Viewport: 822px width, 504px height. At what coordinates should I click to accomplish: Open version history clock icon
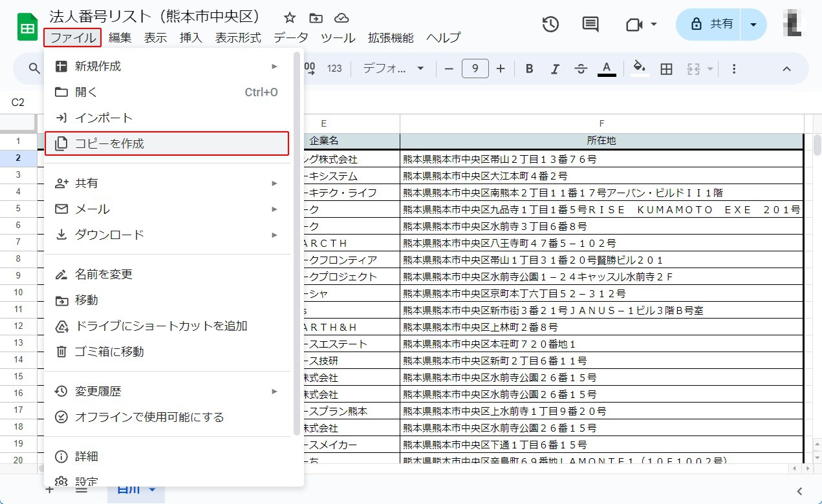click(x=550, y=25)
